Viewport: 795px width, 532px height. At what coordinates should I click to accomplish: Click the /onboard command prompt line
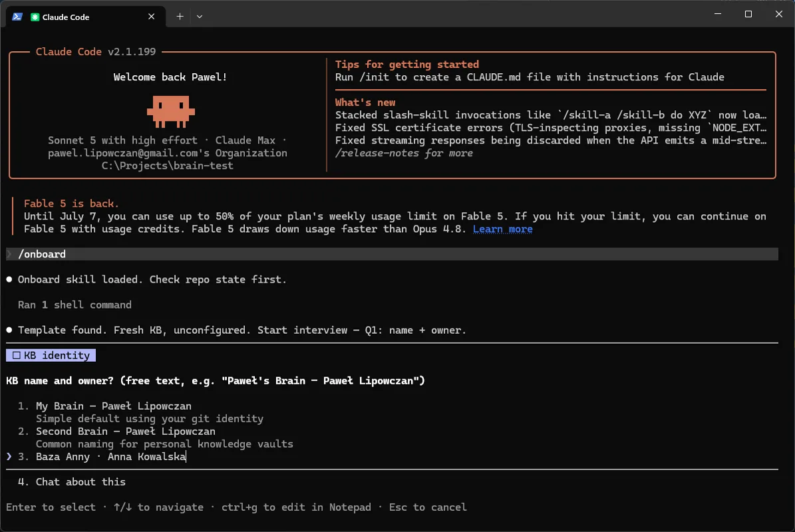point(392,254)
